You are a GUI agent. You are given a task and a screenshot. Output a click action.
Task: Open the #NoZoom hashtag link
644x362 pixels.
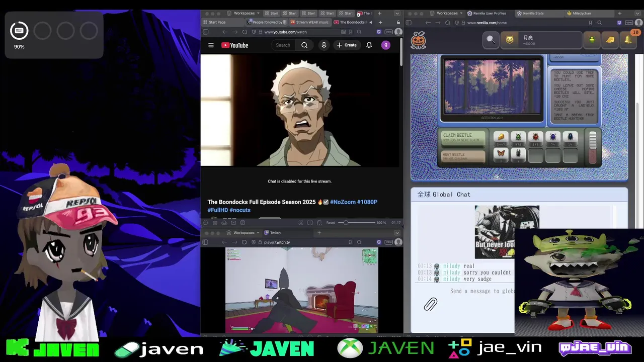343,202
